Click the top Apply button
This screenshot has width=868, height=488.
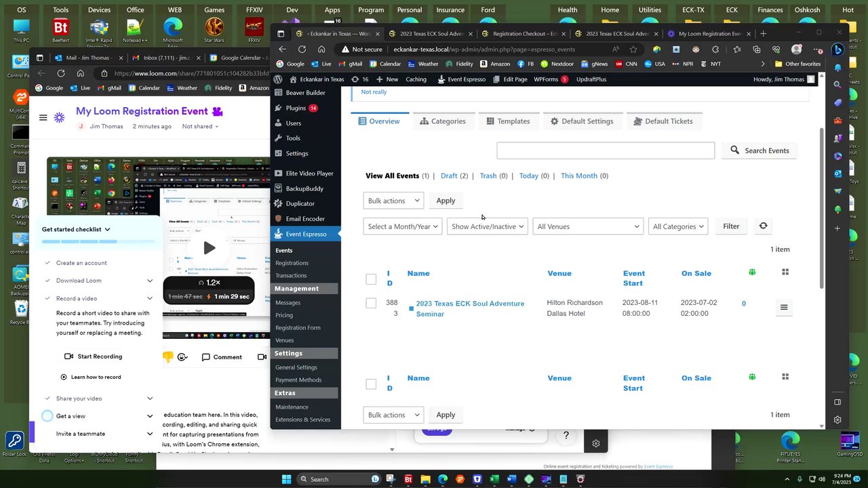446,201
